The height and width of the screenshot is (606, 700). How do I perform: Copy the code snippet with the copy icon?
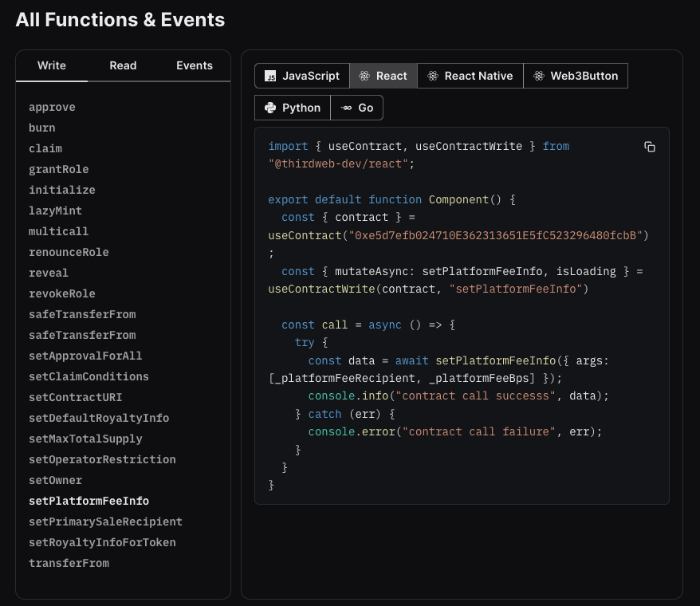pyautogui.click(x=650, y=147)
